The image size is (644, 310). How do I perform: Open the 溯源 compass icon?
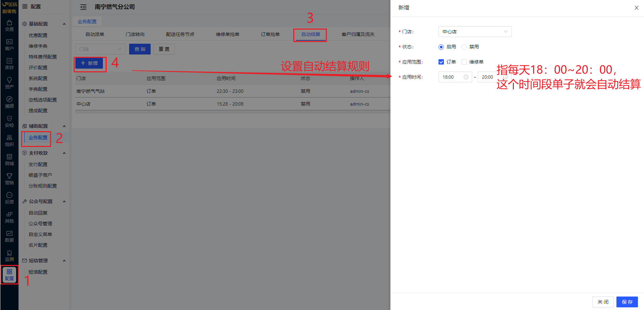coord(9,102)
